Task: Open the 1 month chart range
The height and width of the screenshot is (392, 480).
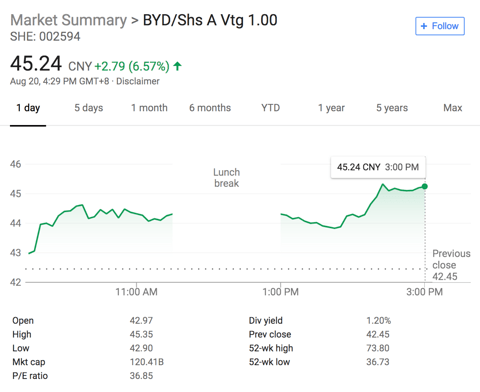Action: click(x=149, y=108)
